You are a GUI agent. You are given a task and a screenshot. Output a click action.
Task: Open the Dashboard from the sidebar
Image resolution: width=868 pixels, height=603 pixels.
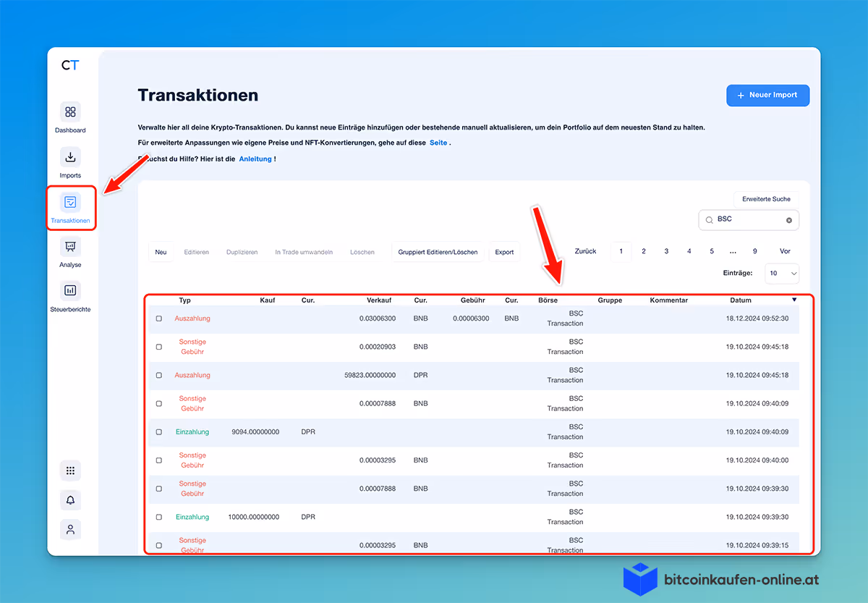click(70, 117)
